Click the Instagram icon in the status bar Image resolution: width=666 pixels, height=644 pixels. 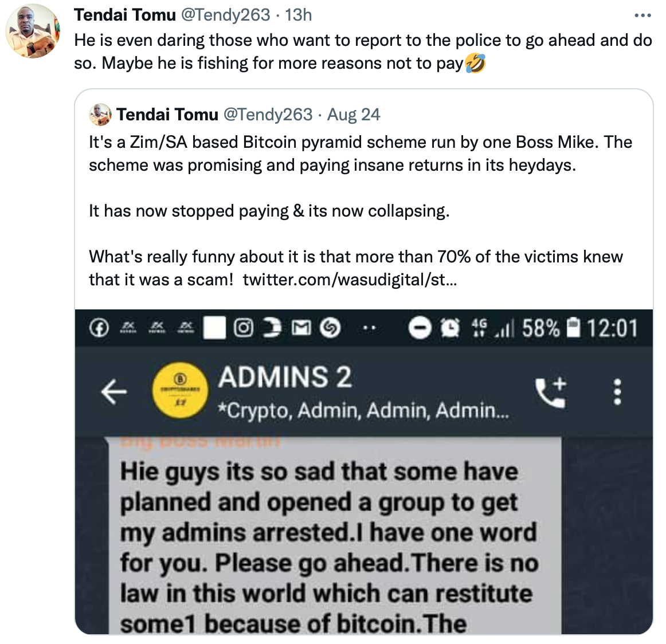point(244,328)
